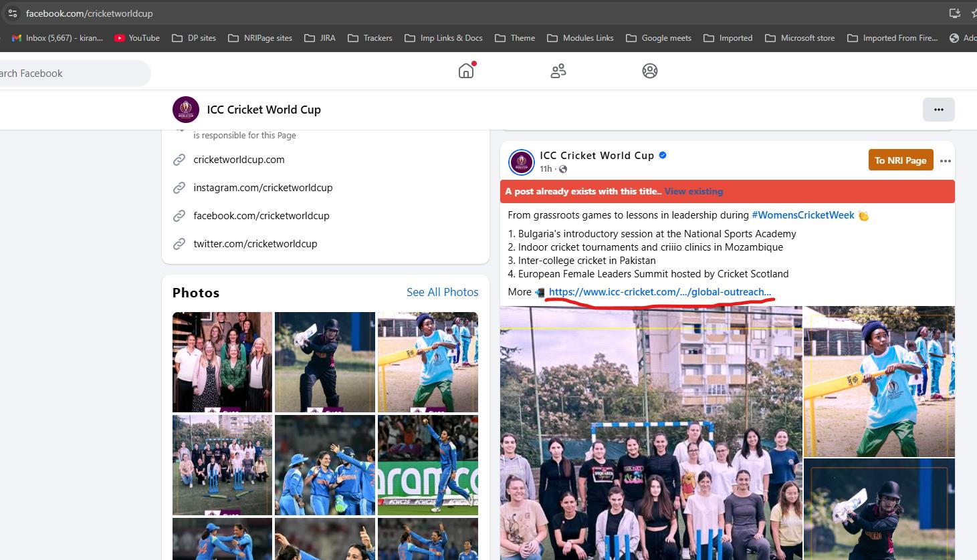Click the See All Photos link
Image resolution: width=977 pixels, height=560 pixels.
pos(443,292)
